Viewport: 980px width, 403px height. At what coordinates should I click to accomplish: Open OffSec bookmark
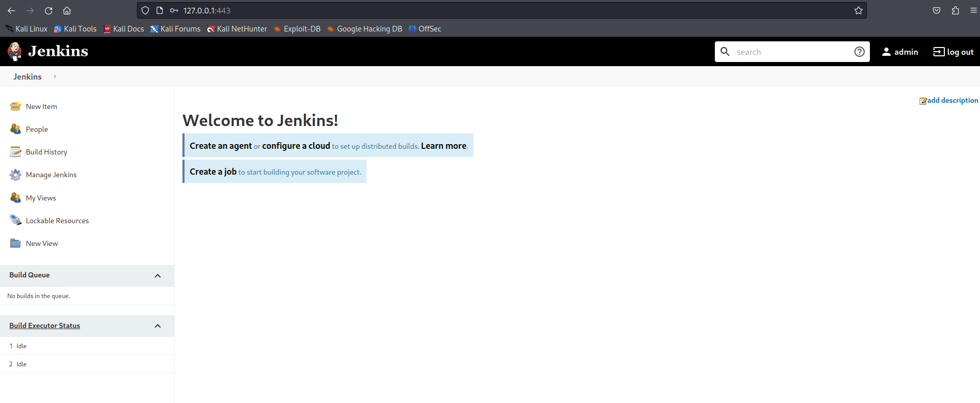425,29
